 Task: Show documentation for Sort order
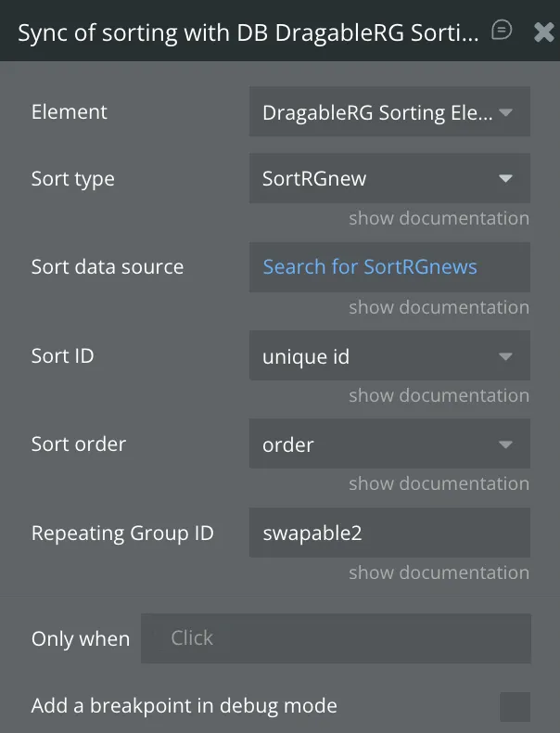[439, 483]
